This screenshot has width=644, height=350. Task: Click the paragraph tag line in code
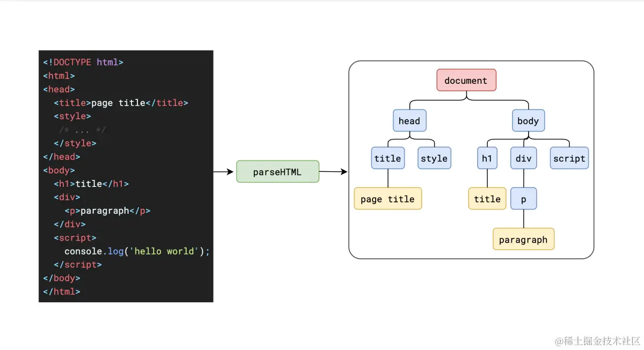[107, 210]
